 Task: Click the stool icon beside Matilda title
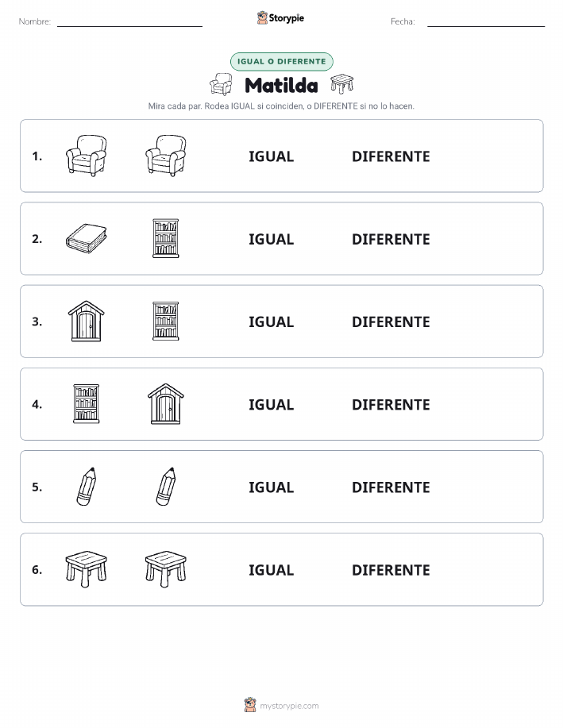click(x=342, y=83)
